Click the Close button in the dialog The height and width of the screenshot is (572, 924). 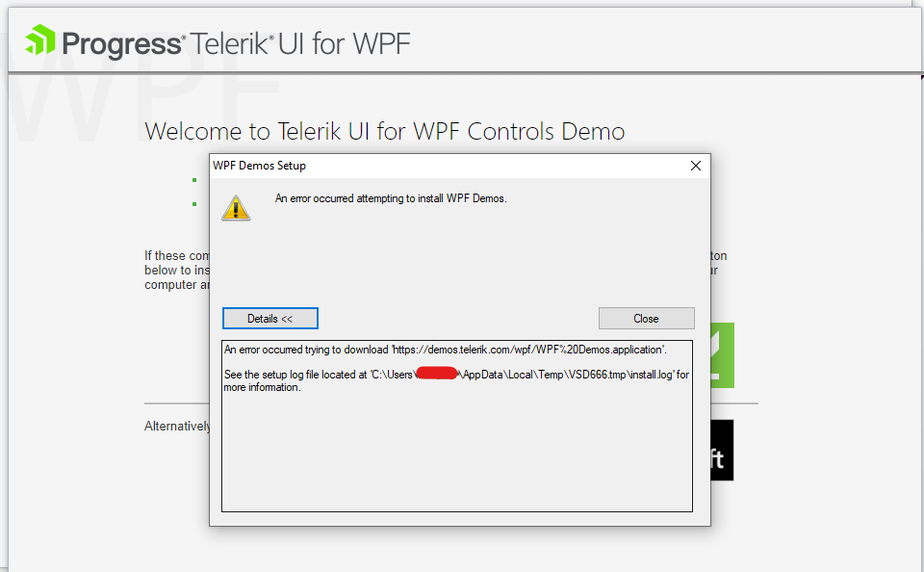[x=647, y=319]
